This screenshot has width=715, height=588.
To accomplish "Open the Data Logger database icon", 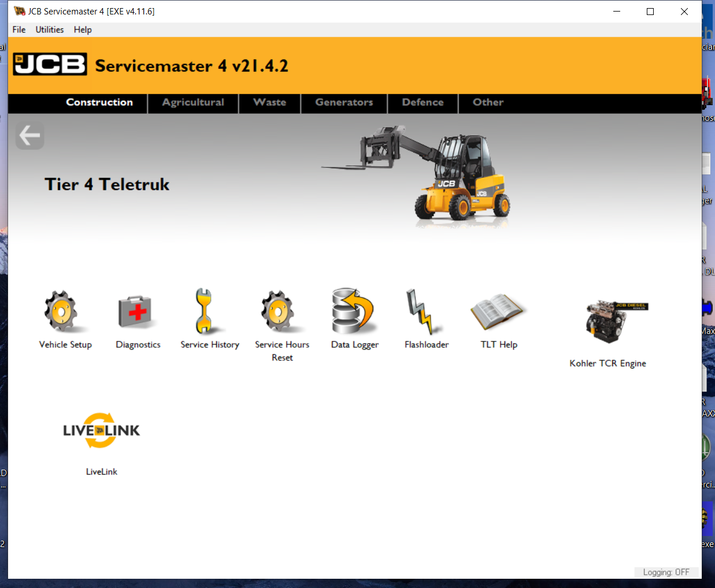I will [x=353, y=312].
